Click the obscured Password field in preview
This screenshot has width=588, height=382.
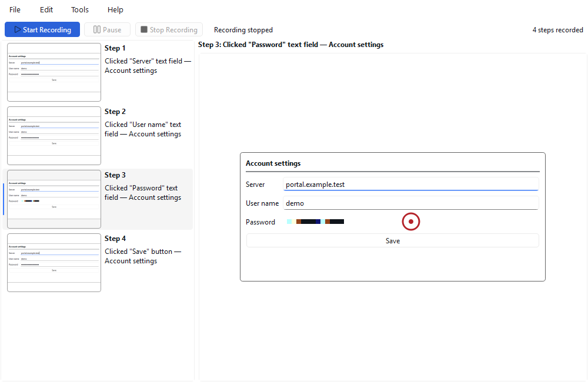pos(411,222)
